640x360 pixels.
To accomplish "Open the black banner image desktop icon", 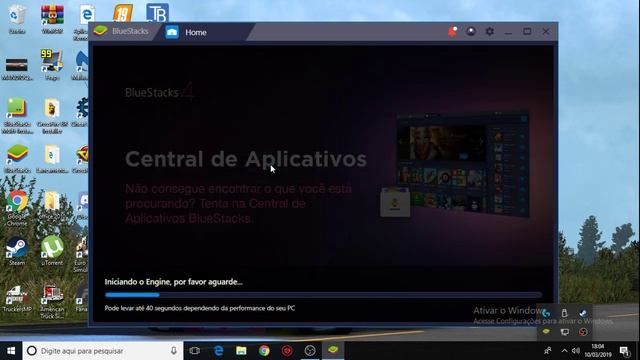I will point(17,69).
